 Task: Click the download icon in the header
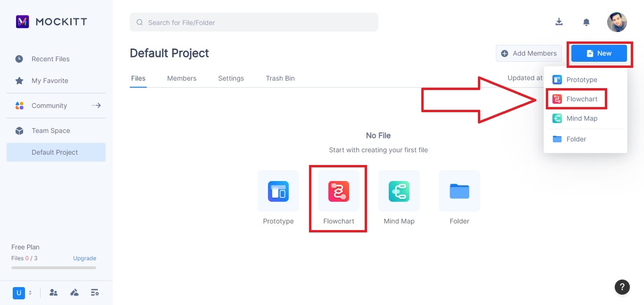click(x=559, y=22)
